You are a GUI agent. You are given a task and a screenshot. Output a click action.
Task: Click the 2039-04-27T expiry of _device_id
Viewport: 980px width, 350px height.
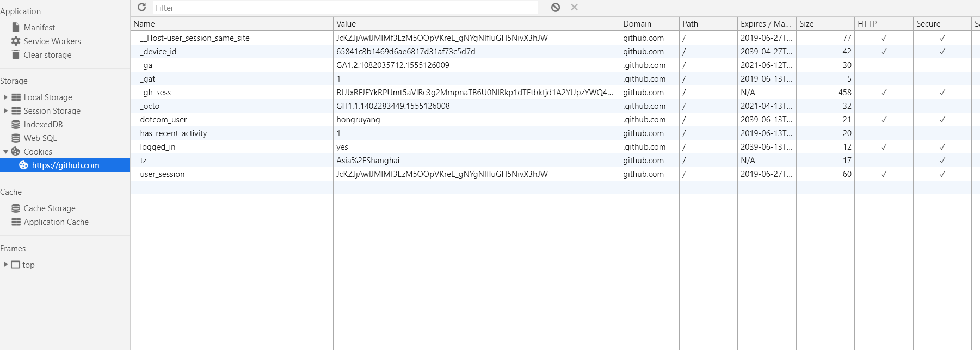766,52
